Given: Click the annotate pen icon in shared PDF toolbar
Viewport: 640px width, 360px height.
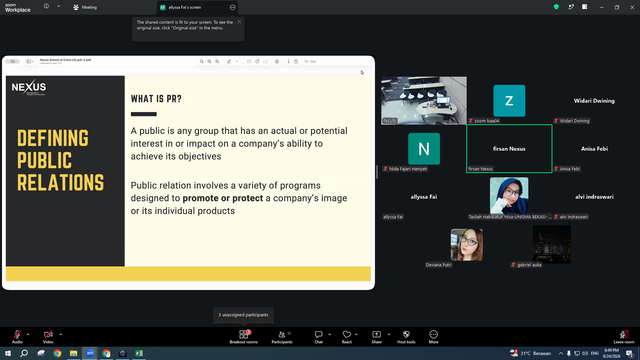Looking at the screenshot, I should coord(229,61).
